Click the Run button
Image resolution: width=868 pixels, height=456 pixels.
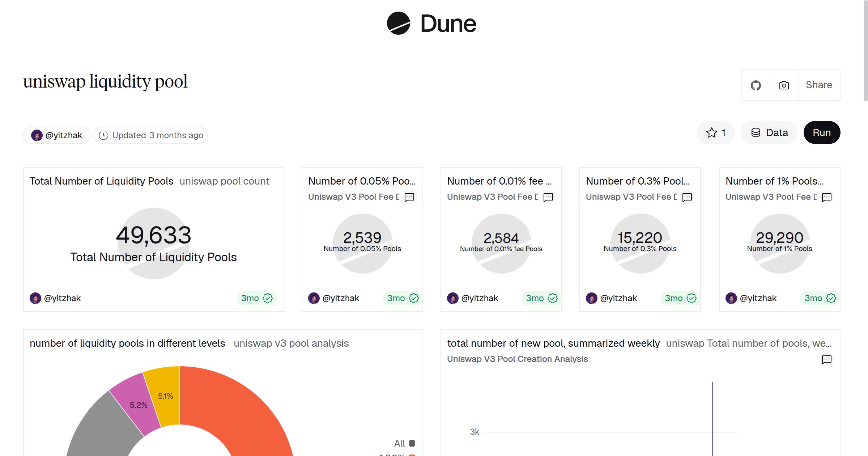point(822,132)
